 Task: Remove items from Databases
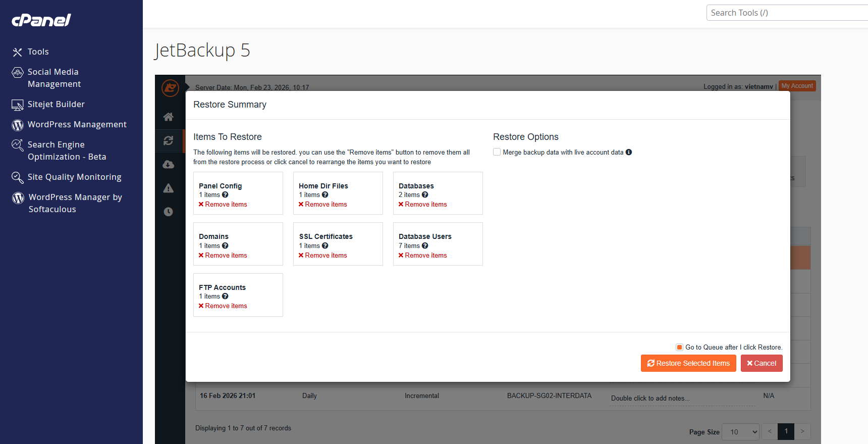click(423, 204)
